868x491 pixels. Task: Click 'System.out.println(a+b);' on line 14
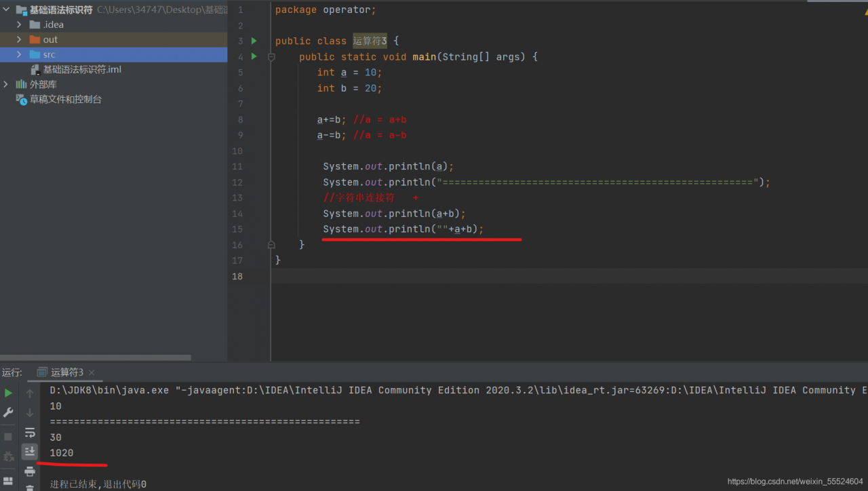(395, 214)
